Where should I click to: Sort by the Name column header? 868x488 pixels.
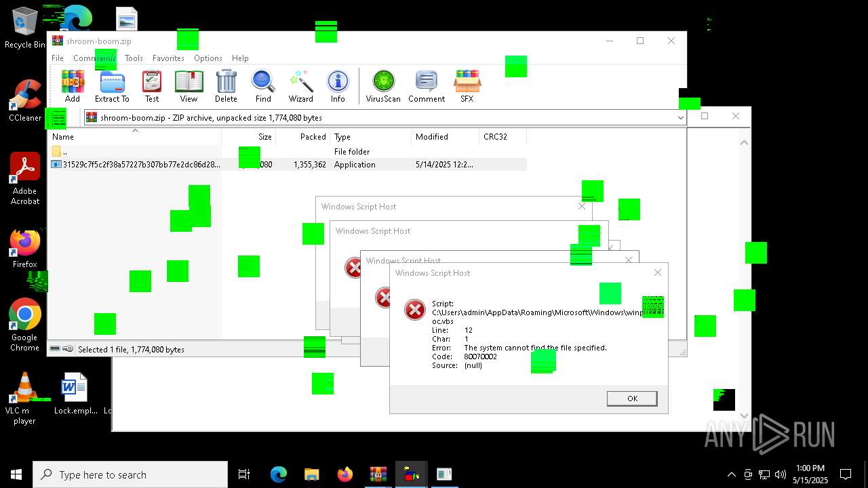click(x=134, y=136)
